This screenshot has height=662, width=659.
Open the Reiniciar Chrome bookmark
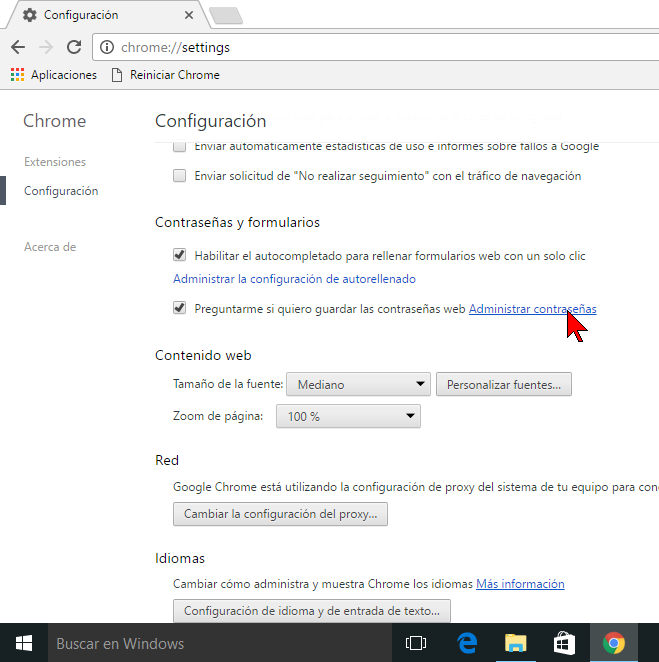[165, 75]
